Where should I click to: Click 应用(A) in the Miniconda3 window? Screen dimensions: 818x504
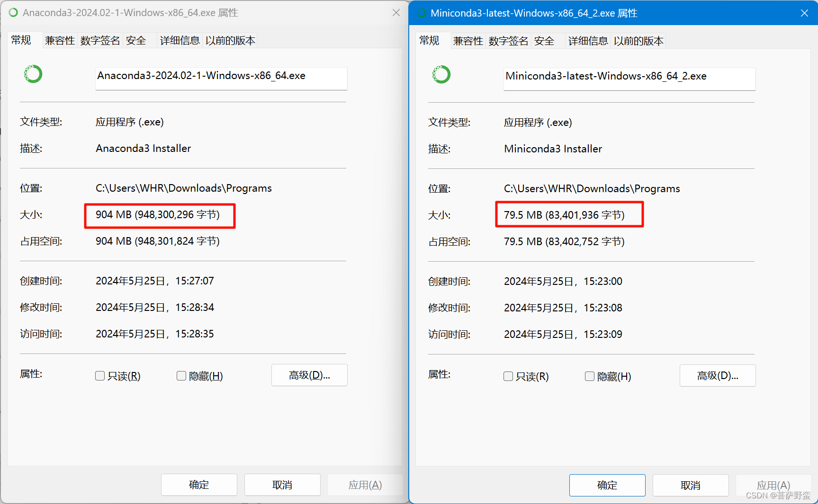(x=773, y=485)
